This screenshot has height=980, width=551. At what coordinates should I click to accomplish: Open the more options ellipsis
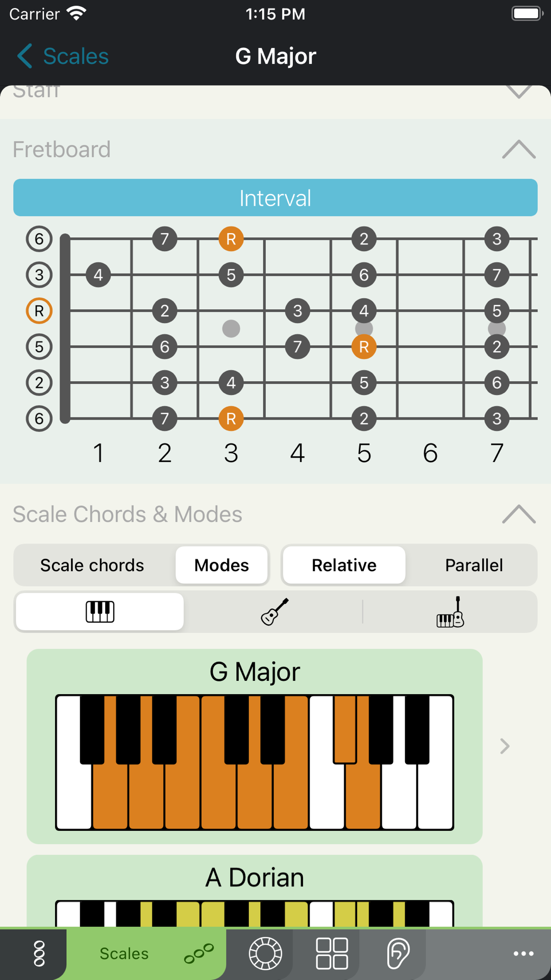[x=523, y=953]
